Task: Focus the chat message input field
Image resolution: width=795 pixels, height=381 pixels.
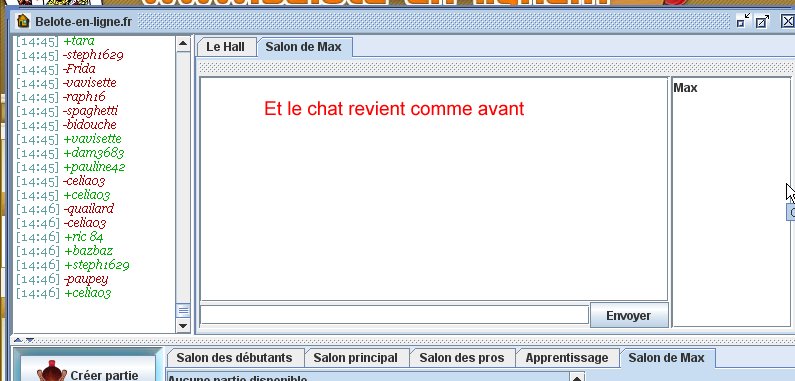Action: tap(394, 315)
